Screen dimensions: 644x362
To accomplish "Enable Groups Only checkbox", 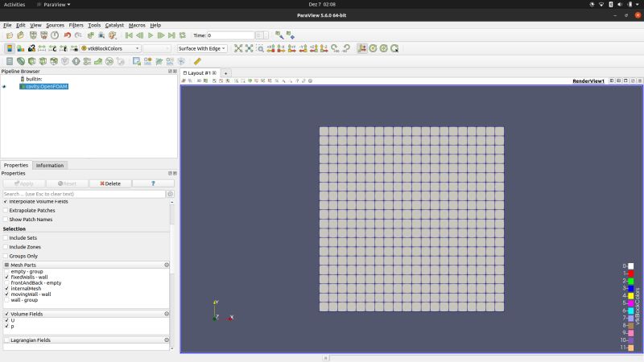I will (6, 256).
